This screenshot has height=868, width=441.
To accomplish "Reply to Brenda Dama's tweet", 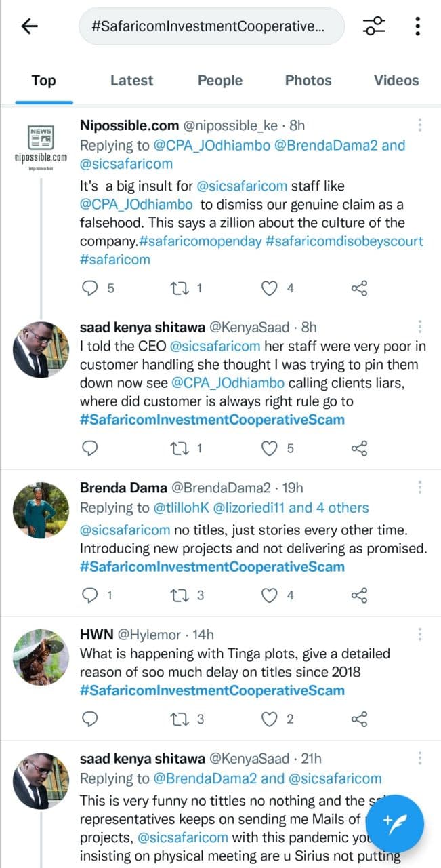I will coord(89,595).
